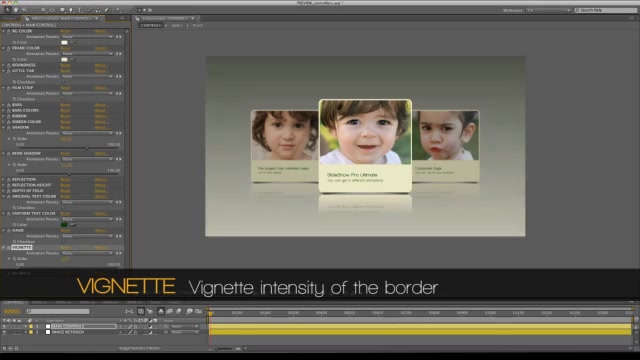Toggle the HAND checkbox
This screenshot has height=360, width=640.
click(x=63, y=242)
